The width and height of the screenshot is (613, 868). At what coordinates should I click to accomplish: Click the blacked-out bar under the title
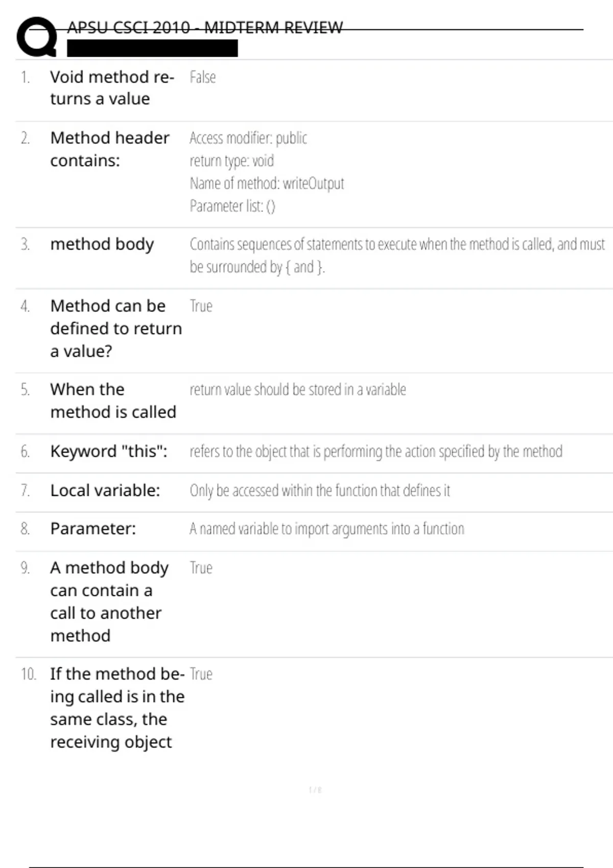point(152,49)
